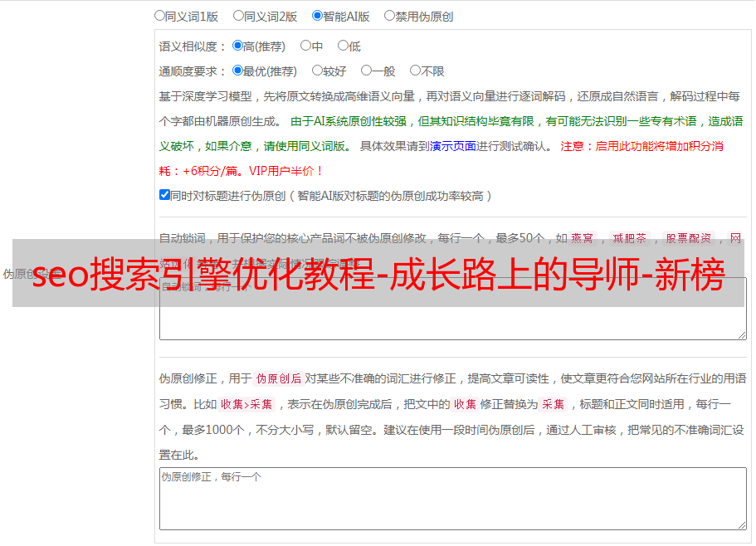Select 禁用伪原创 radio option
This screenshot has width=756, height=546.
[389, 16]
